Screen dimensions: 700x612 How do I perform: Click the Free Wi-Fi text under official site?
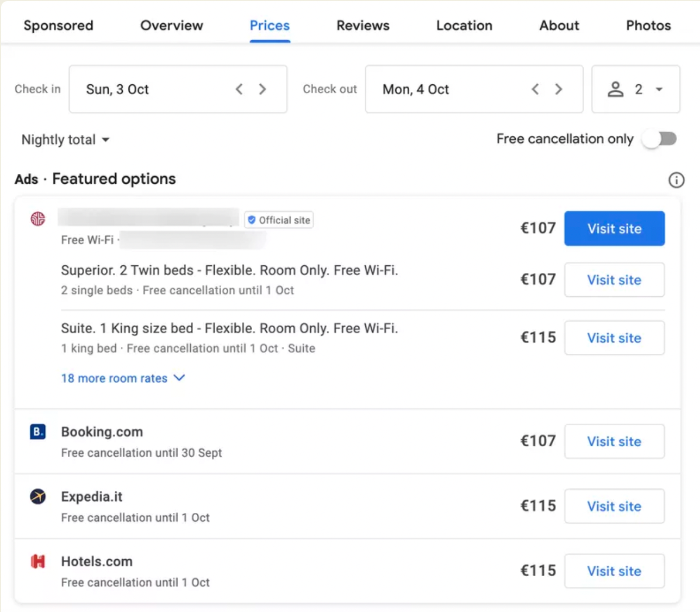tap(87, 240)
